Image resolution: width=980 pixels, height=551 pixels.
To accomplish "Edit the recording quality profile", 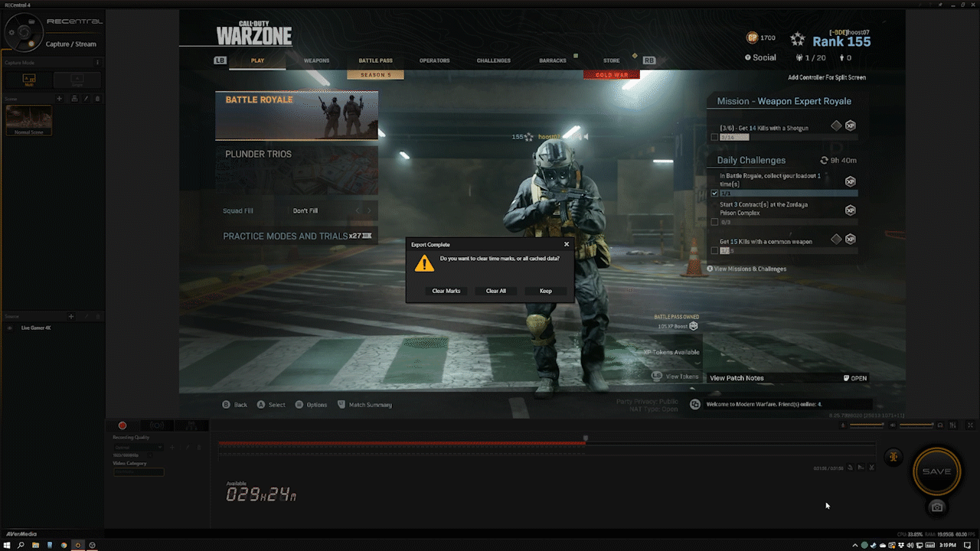I will coord(188,448).
